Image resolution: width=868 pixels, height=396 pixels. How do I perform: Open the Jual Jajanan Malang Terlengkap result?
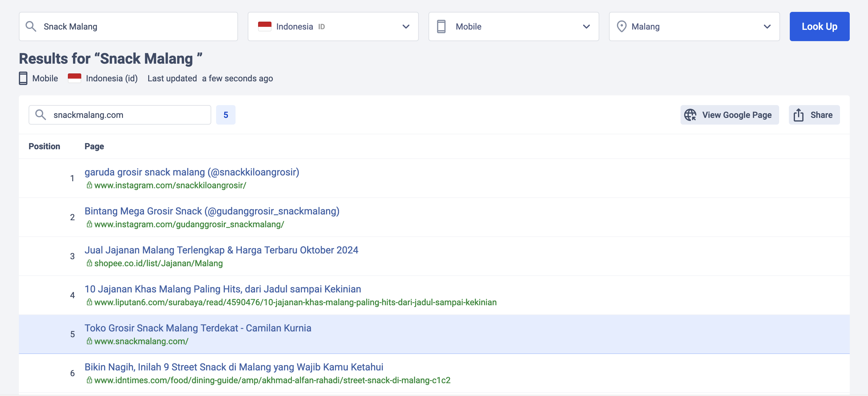221,250
